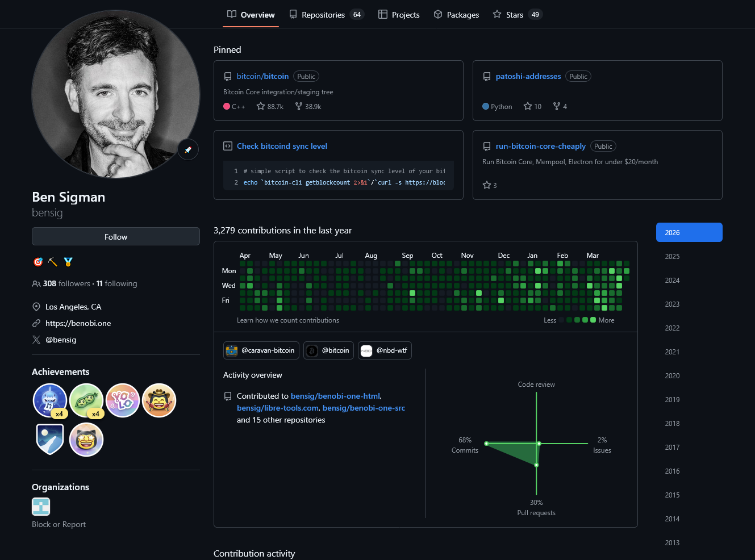Click the 38.9k forks count on bitcoin/bitcoin
755x560 pixels.
coord(308,106)
